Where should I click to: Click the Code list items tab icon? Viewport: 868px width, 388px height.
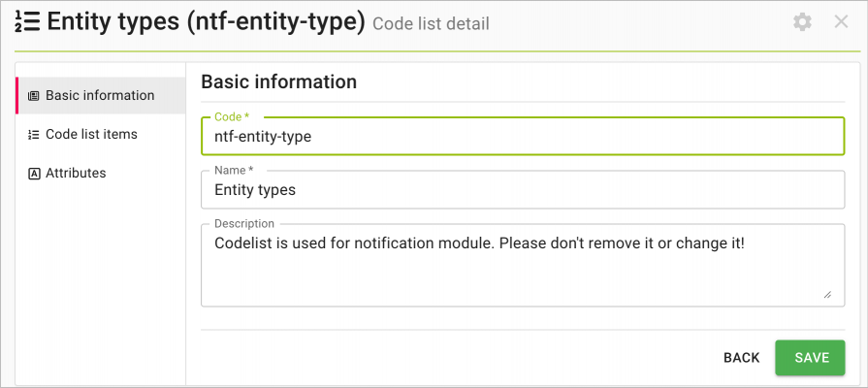point(34,135)
